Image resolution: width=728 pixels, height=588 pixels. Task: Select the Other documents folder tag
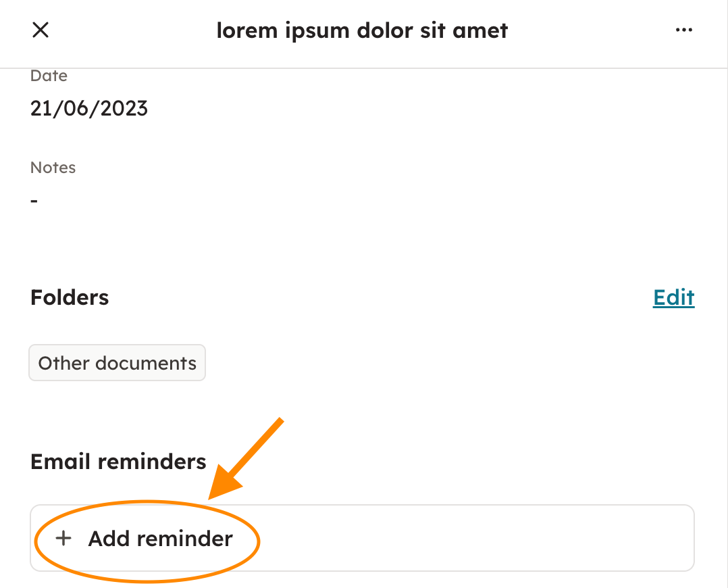pyautogui.click(x=117, y=364)
